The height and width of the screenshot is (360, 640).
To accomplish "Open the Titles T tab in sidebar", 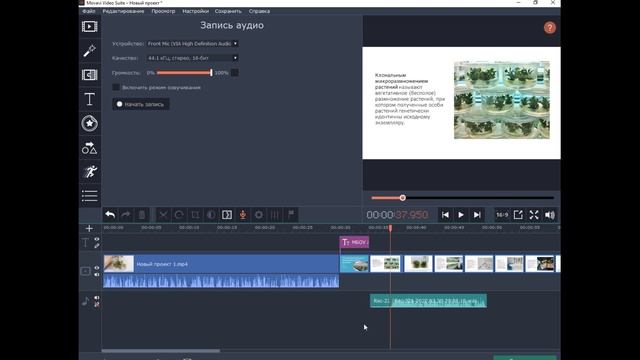I will pos(89,99).
